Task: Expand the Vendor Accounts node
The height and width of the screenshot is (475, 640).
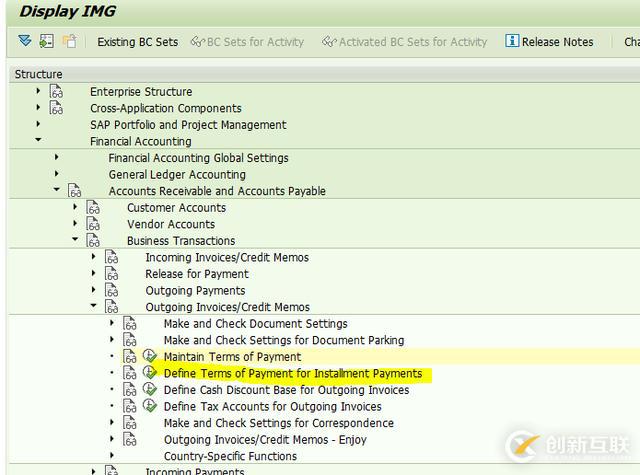Action: (x=75, y=223)
